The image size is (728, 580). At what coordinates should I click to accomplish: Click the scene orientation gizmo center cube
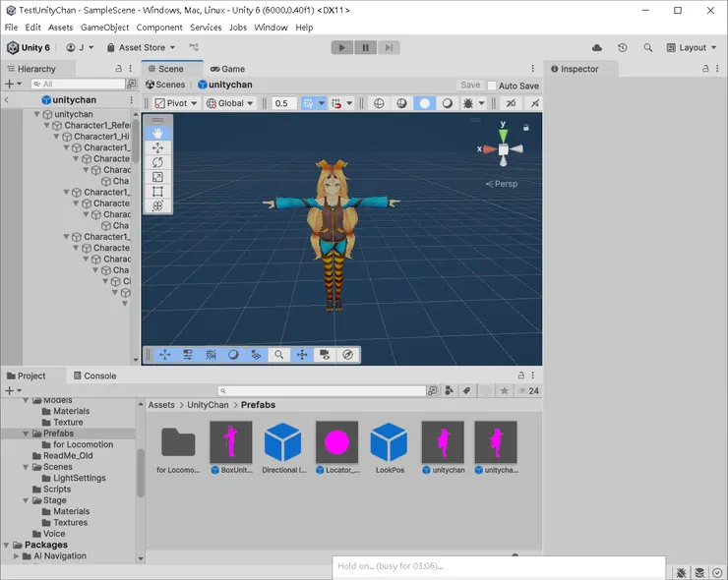click(503, 149)
